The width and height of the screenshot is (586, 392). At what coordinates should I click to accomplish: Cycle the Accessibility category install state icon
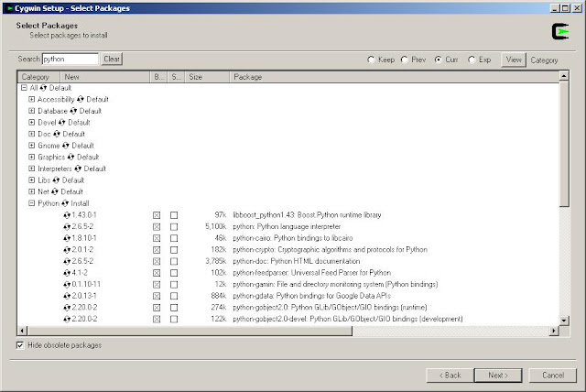pos(80,100)
